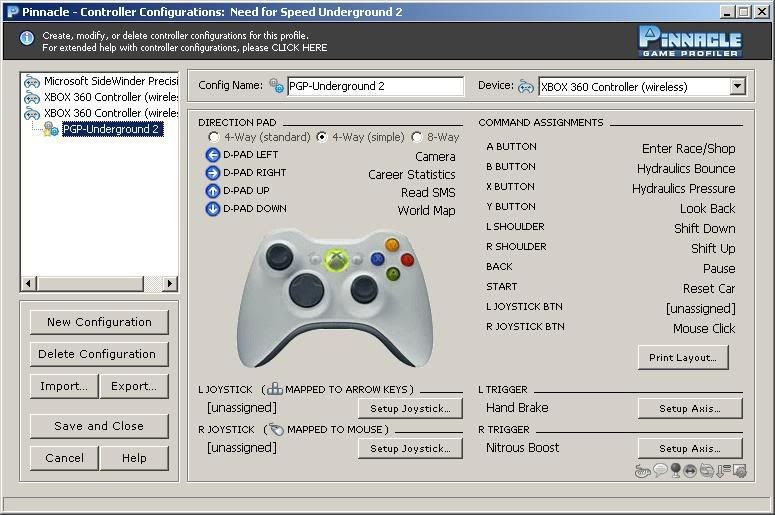Screen dimensions: 775x515
Task: Click Setup Axis for R TRIGGER
Action: (690, 448)
